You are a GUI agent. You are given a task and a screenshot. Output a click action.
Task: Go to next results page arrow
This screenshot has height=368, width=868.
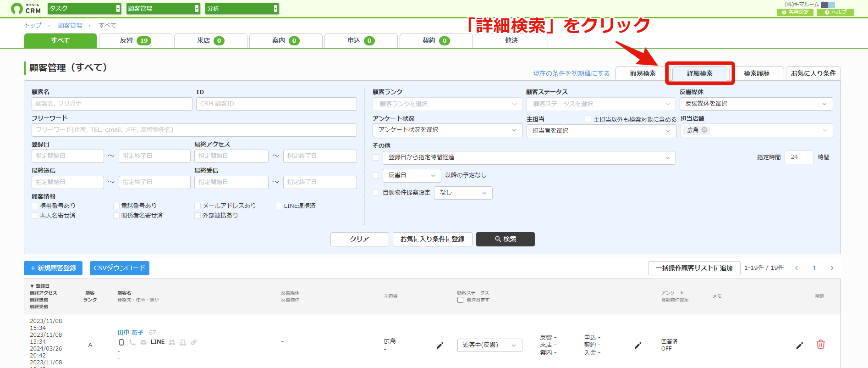tap(832, 268)
